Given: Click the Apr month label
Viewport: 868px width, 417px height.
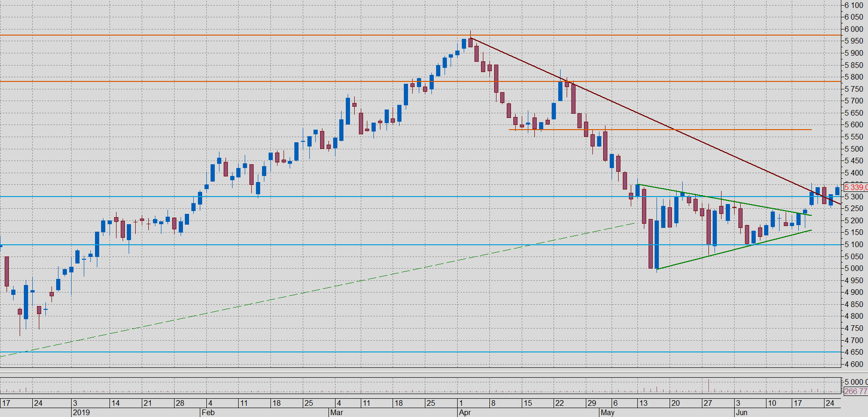Looking at the screenshot, I should [465, 412].
